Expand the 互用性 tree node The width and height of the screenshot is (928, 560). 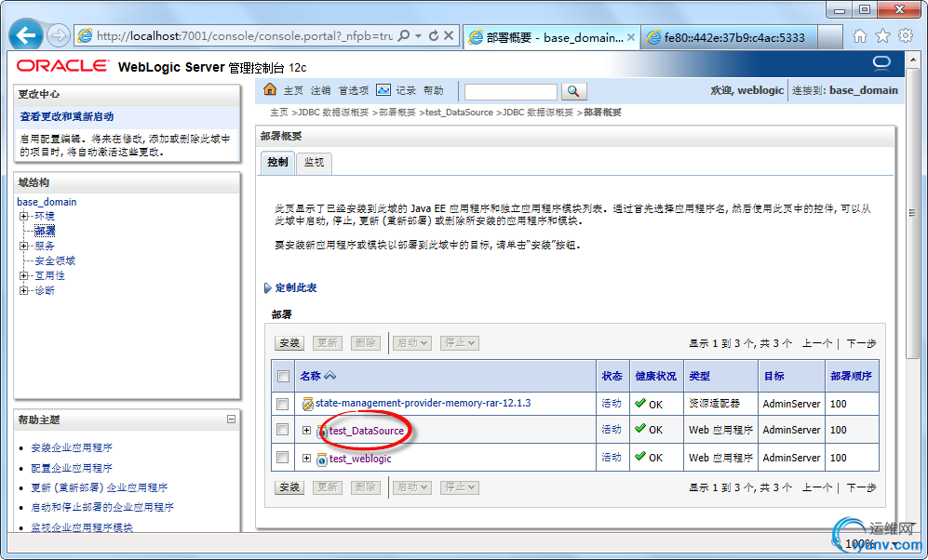click(23, 275)
